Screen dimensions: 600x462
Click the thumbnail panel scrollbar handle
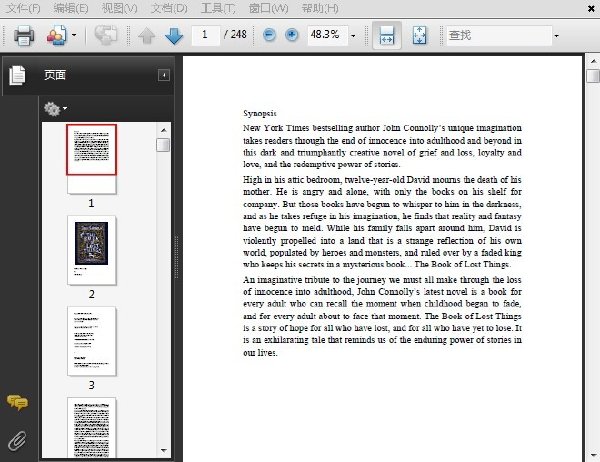(x=163, y=145)
